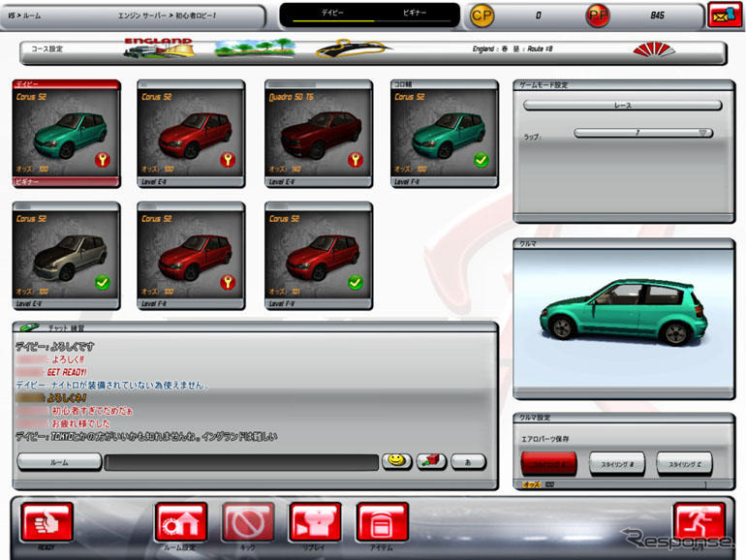Select the red Corus S2 Level F-V card
This screenshot has height=560, width=746.
(319, 256)
